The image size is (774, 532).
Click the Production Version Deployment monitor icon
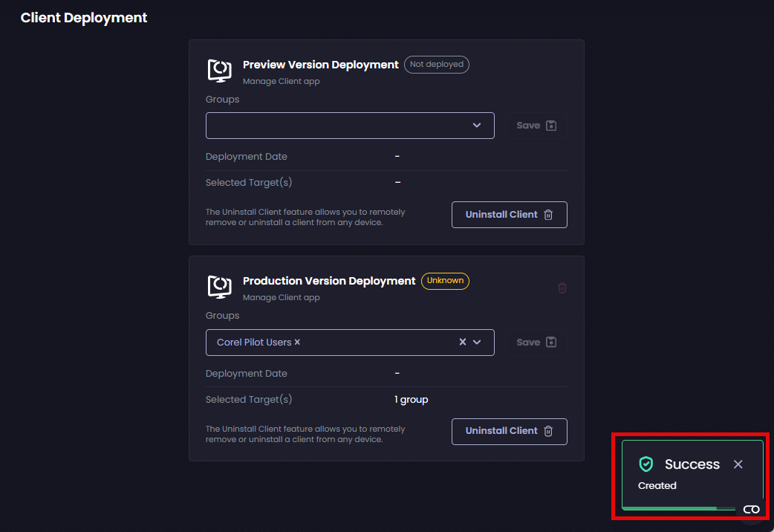[219, 287]
